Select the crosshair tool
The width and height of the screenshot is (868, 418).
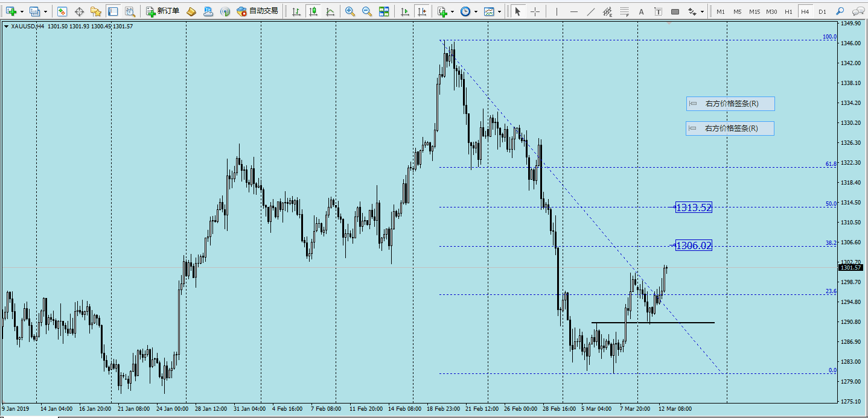(535, 11)
